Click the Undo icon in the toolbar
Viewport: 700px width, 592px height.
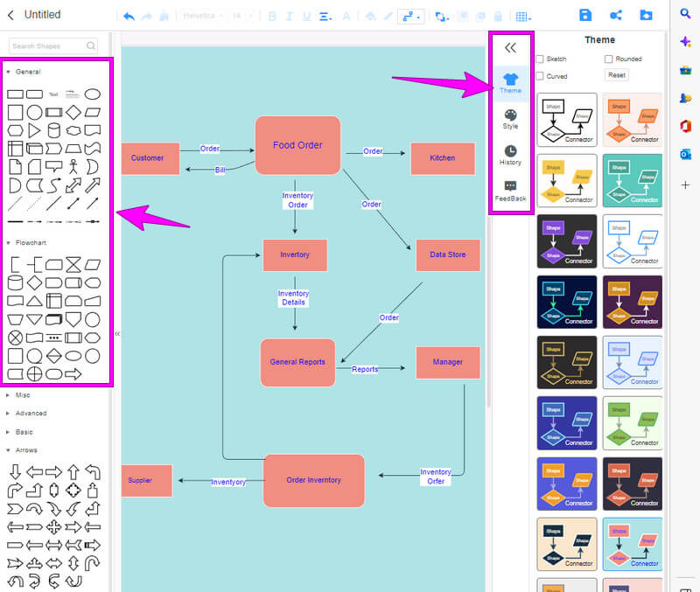pyautogui.click(x=129, y=15)
